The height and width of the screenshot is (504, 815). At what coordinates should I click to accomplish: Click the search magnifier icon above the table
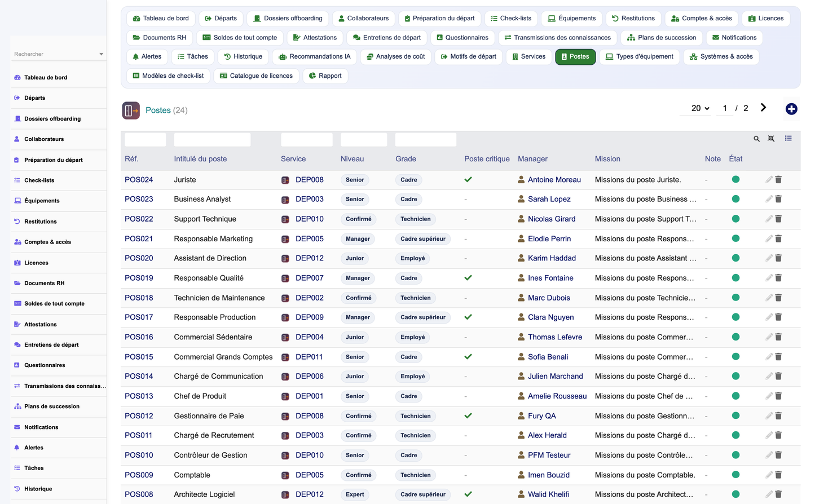coord(756,139)
